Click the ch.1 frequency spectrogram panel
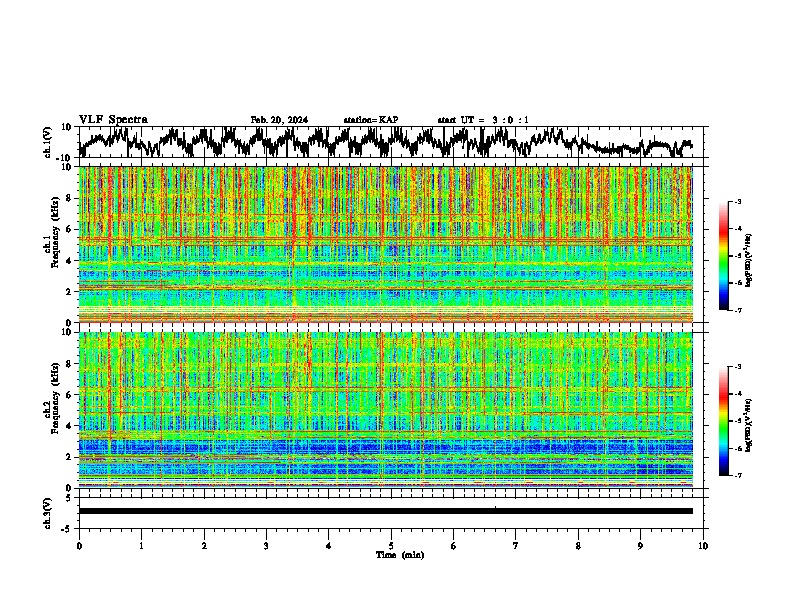792x612 pixels. point(385,244)
